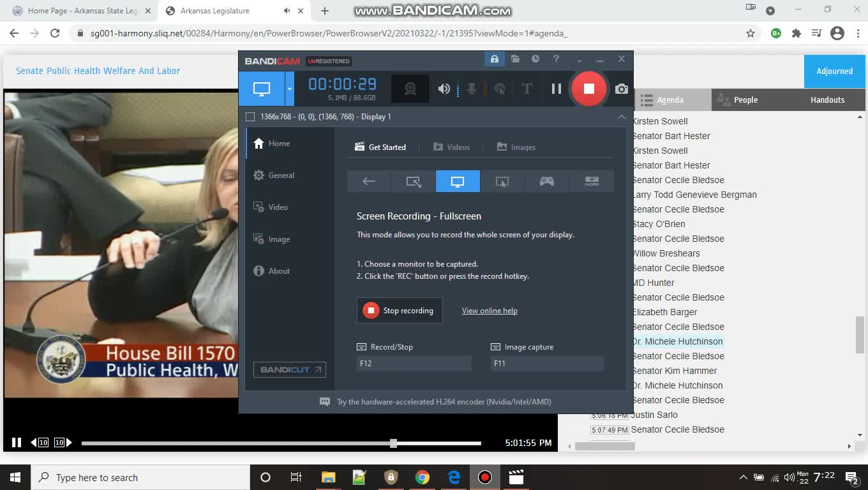Click the agenda horizontal scrollbar thumb
Image resolution: width=868 pixels, height=490 pixels.
coord(605,446)
